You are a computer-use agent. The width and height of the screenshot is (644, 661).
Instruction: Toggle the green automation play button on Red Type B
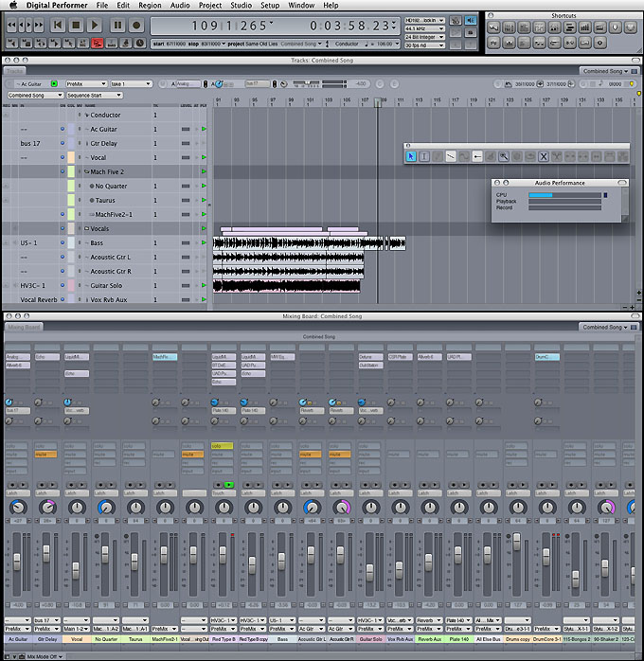click(x=229, y=485)
